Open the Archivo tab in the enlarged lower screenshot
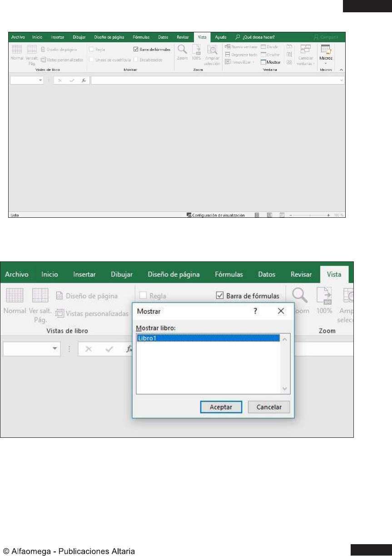 (16, 274)
